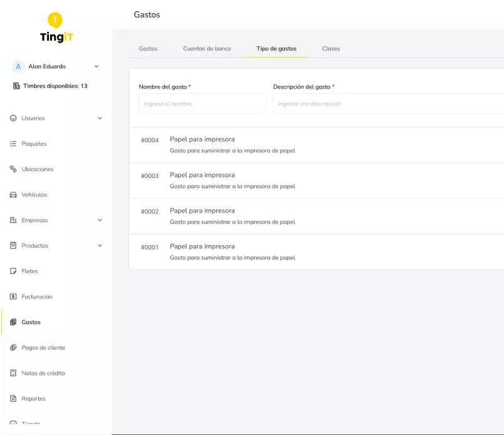This screenshot has width=504, height=435.
Task: Expand the Empresas submenu chevron
Action: point(100,221)
